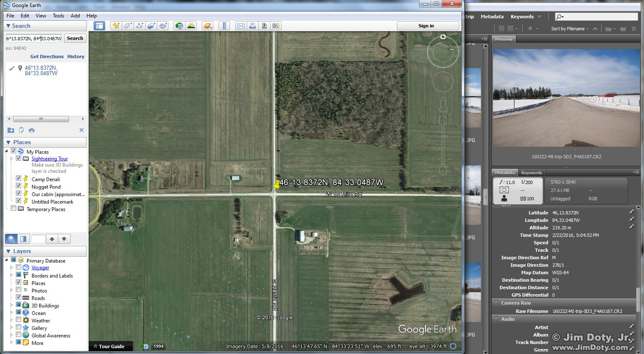Click the trash delete icon in Bridge
The height and width of the screenshot is (354, 644).
pos(634,29)
